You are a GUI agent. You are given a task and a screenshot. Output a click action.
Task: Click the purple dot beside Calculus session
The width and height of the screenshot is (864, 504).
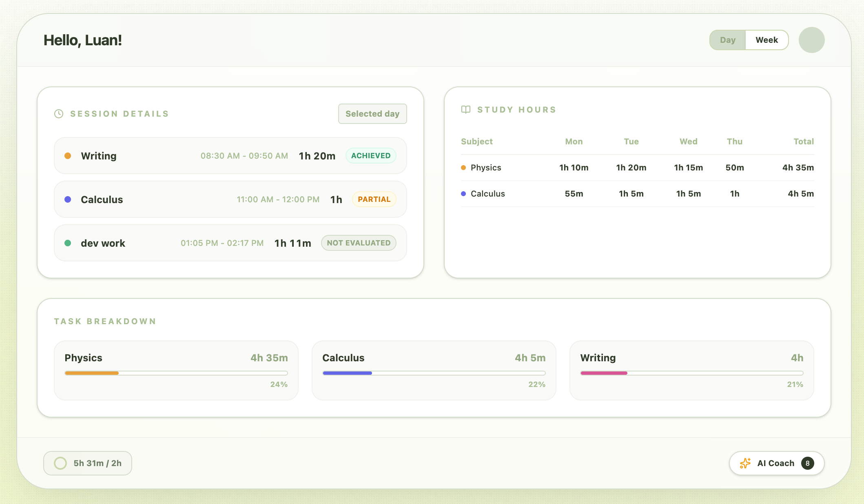[x=68, y=199]
